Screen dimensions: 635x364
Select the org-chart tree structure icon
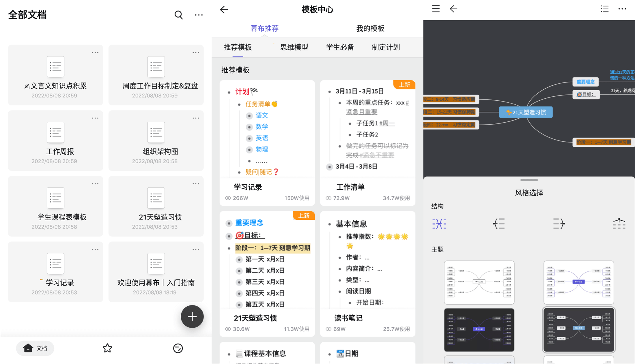[x=619, y=224]
